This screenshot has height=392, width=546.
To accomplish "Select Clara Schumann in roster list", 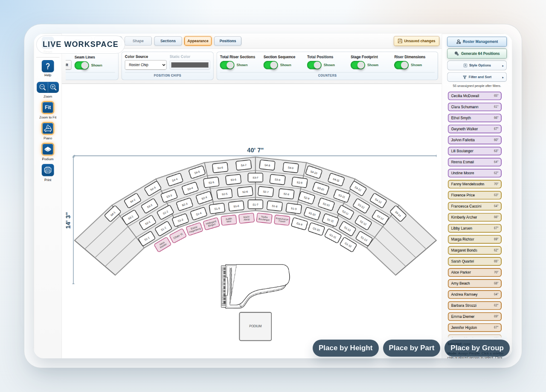I will pos(475,107).
